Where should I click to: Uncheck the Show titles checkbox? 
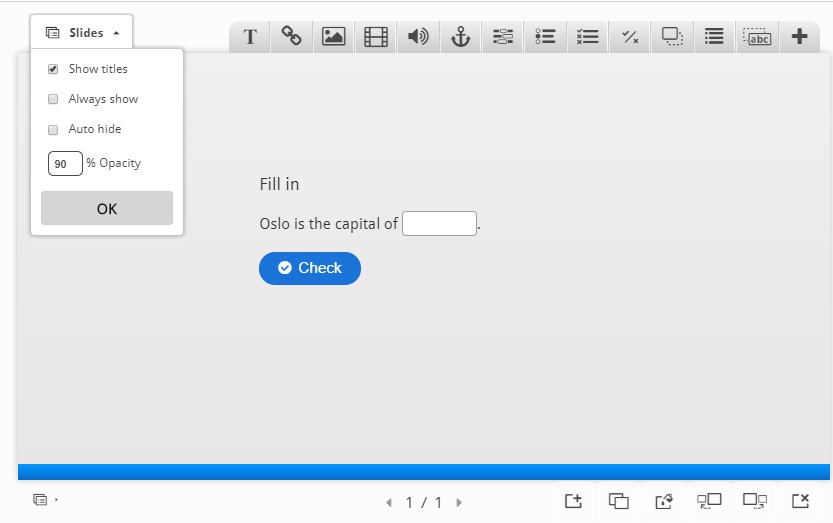(x=53, y=69)
